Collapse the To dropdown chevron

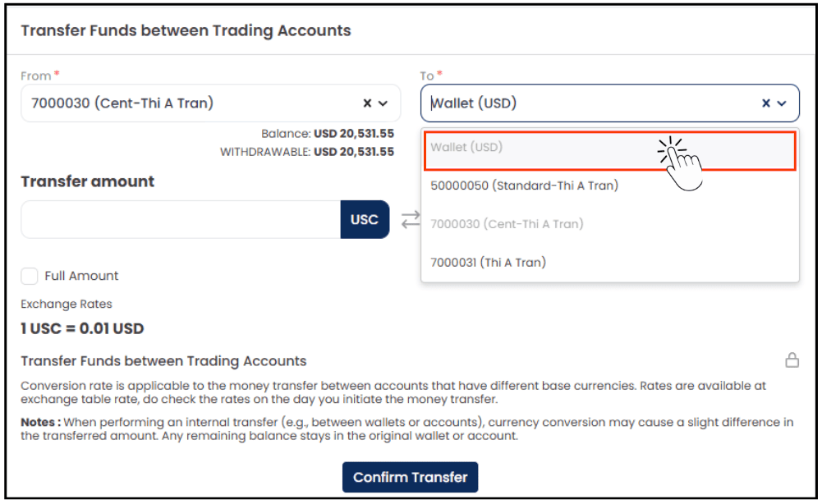782,103
